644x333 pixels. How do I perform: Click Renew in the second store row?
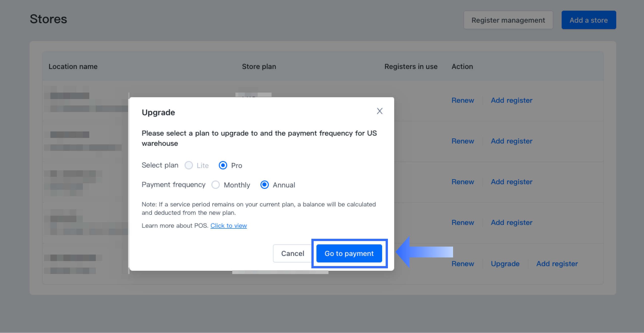click(463, 141)
